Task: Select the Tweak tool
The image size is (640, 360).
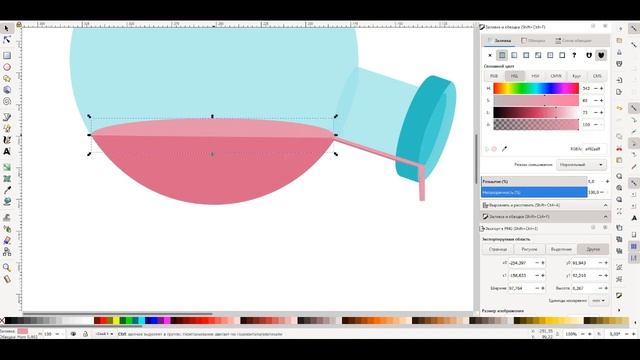Action: [x=7, y=218]
